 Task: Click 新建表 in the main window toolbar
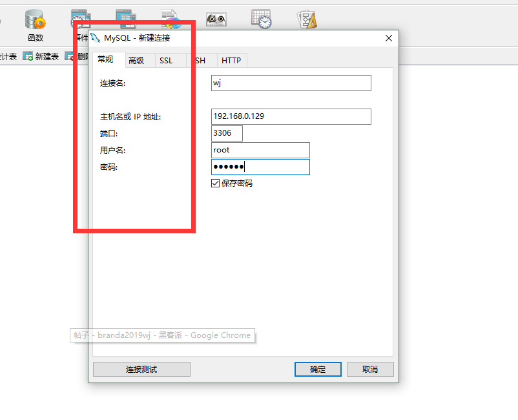(41, 56)
